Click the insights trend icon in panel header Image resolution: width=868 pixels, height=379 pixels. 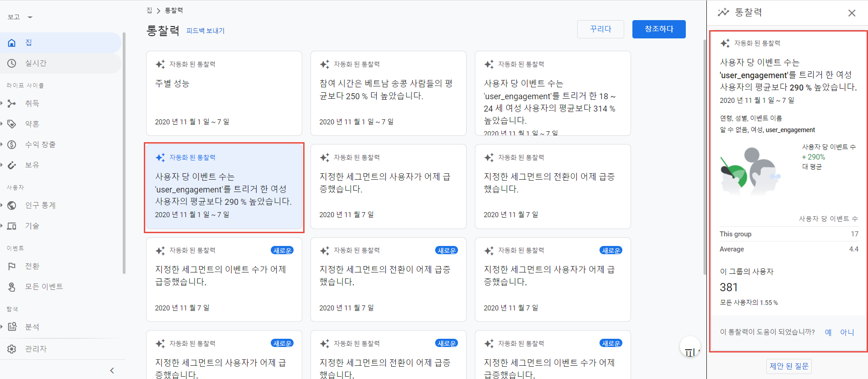(723, 12)
